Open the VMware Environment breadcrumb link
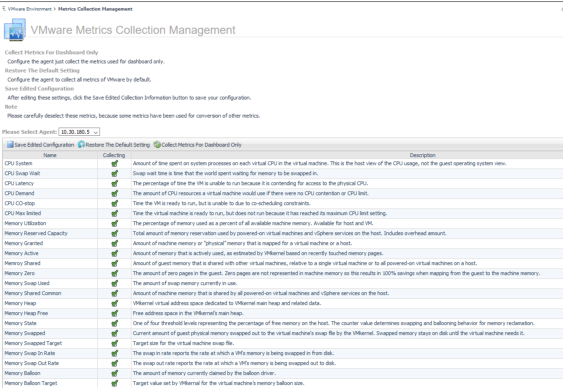This screenshot has width=563, height=388. pyautogui.click(x=30, y=9)
